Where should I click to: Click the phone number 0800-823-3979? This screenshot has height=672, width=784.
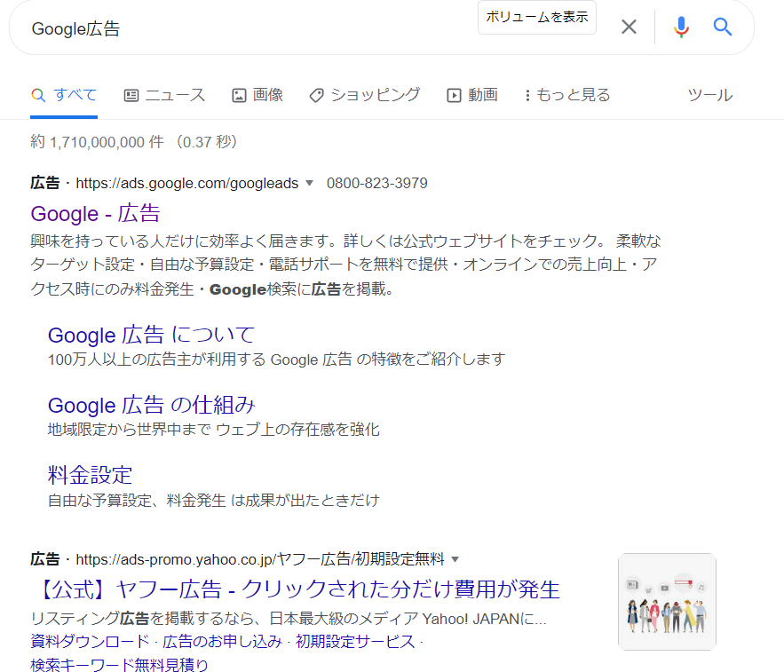(x=377, y=184)
